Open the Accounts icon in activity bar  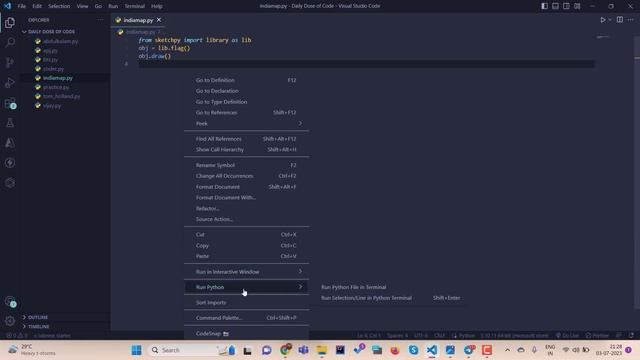pos(10,302)
